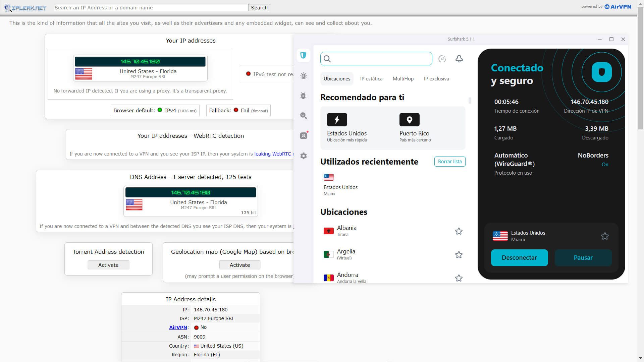644x362 pixels.
Task: Select the nearest country Puerto Rico pin icon
Action: point(410,120)
